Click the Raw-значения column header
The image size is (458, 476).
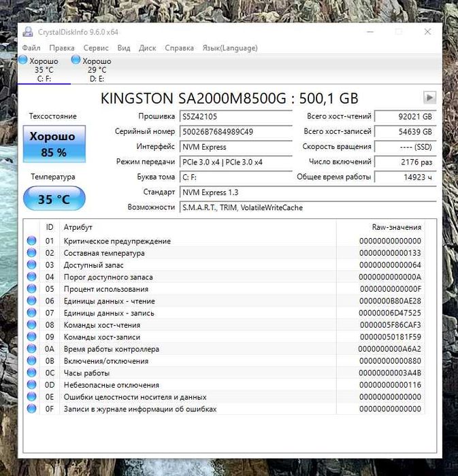click(380, 227)
